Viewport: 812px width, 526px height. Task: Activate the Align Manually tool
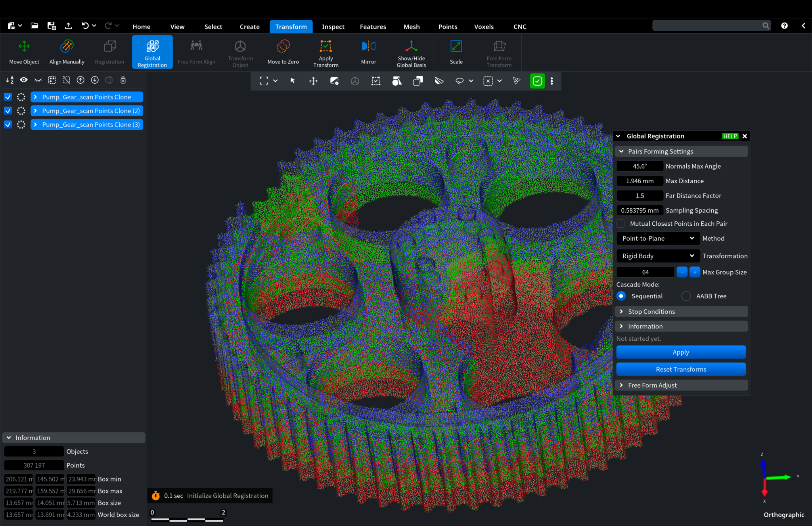[x=67, y=52]
